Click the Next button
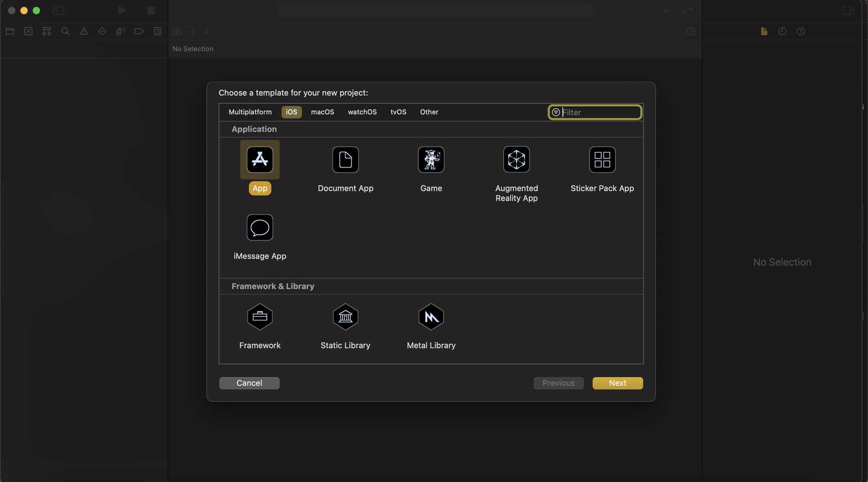The image size is (868, 482). coord(618,383)
